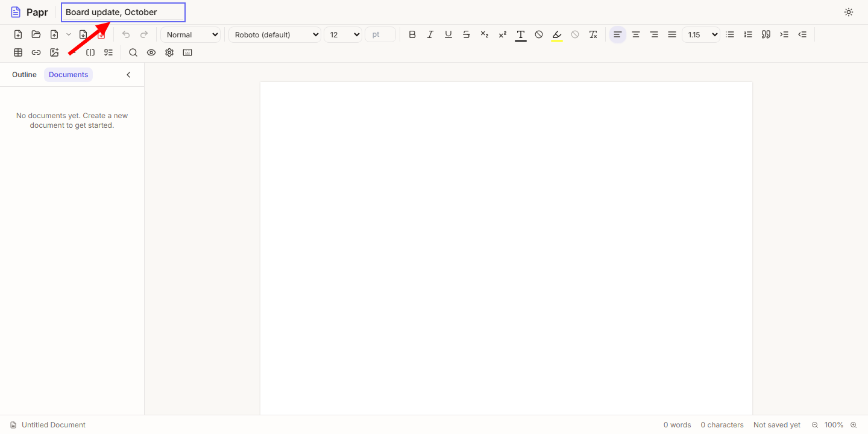Insert an image
Screen dimensions: 868x434
point(54,52)
